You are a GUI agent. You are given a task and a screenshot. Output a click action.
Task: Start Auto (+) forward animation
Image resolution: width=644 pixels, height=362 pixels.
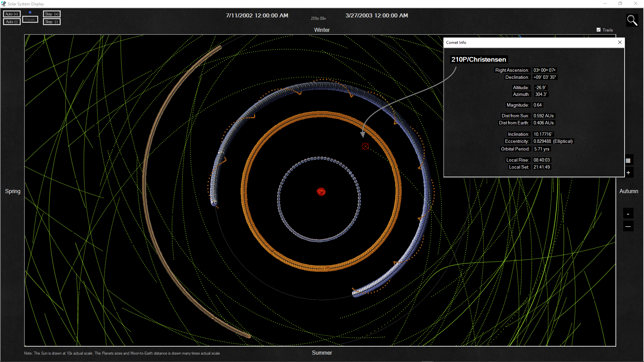click(x=12, y=14)
